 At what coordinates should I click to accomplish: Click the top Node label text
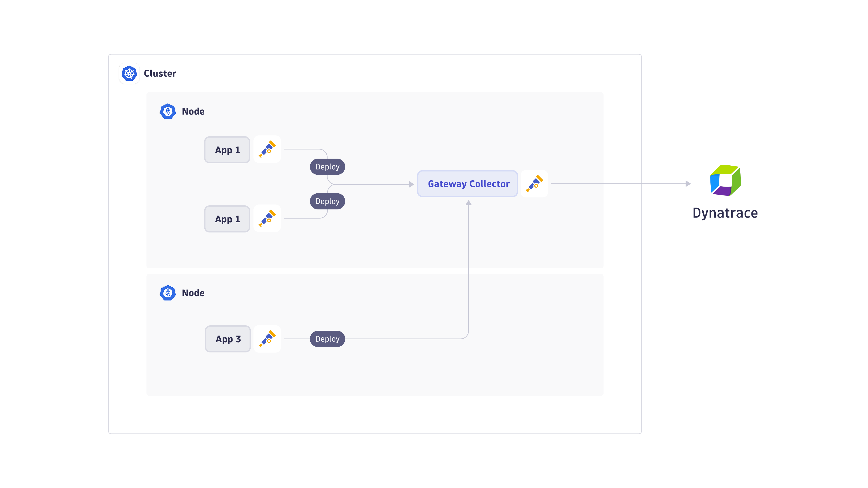point(193,111)
